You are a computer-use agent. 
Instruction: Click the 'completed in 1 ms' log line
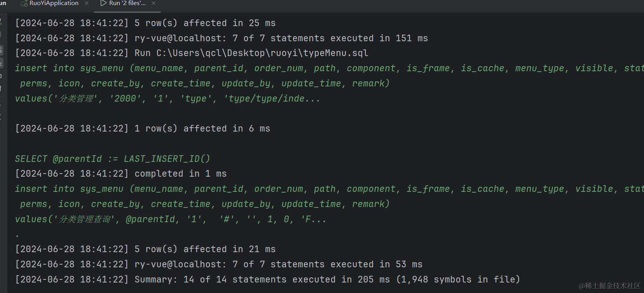point(180,174)
